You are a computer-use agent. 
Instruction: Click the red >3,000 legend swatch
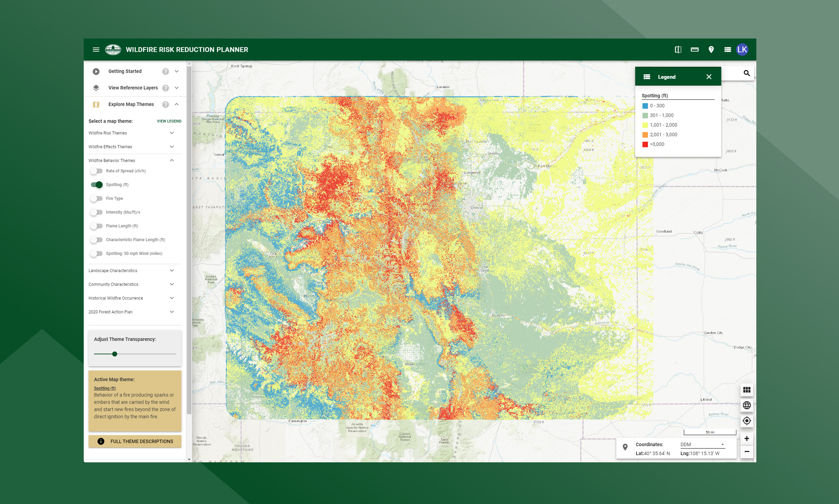(x=645, y=144)
